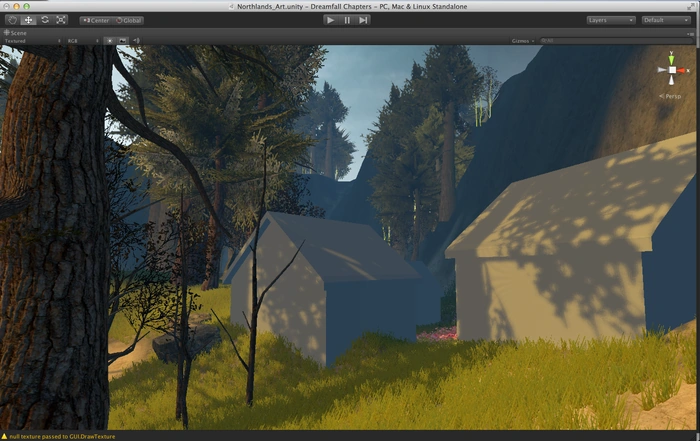Viewport: 700px width, 441px height.
Task: Click the Step frame button
Action: pos(363,20)
